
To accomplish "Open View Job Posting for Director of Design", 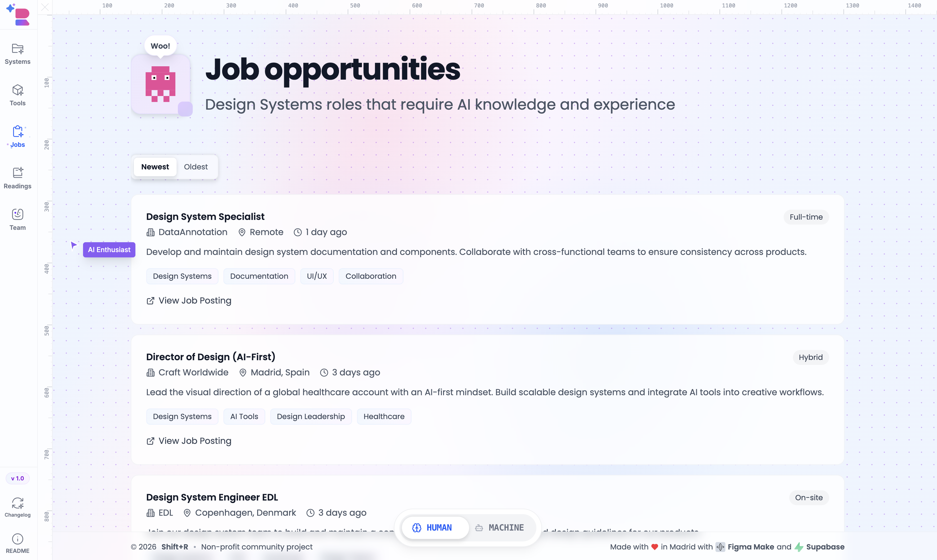I will 189,440.
